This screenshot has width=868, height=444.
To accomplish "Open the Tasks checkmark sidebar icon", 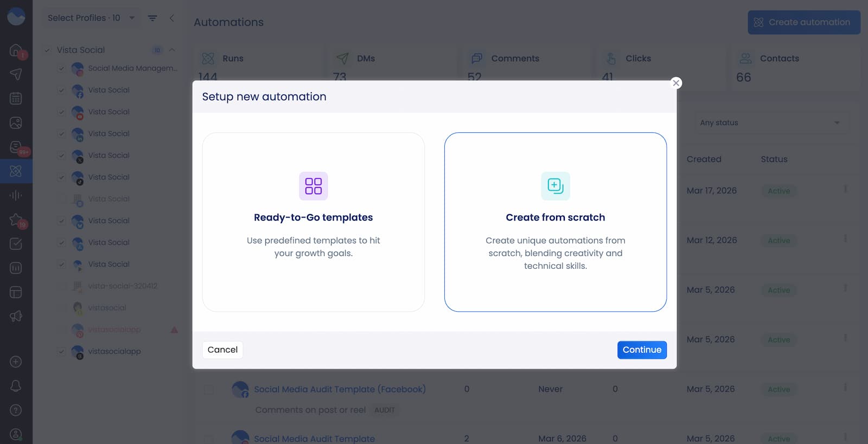I will pyautogui.click(x=16, y=243).
